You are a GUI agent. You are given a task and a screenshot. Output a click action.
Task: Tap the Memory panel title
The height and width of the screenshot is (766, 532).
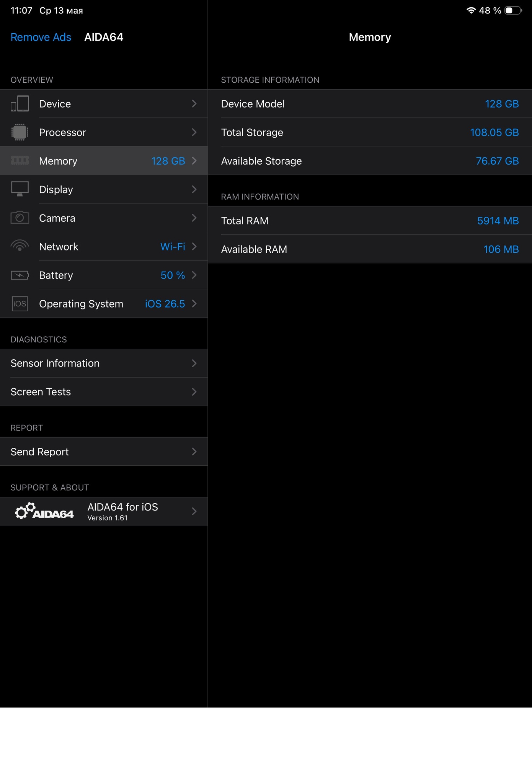(x=370, y=37)
